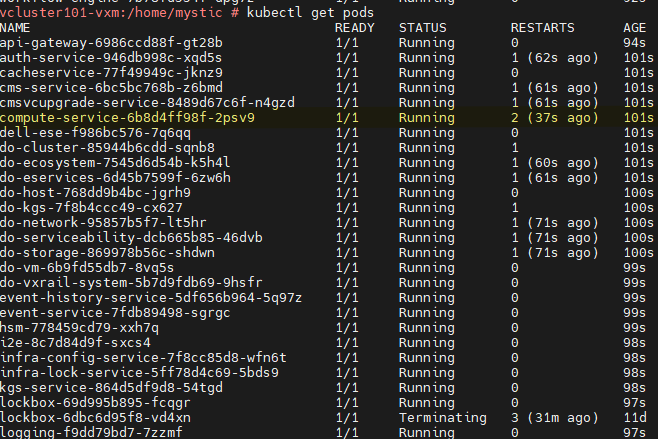This screenshot has height=439, width=658.
Task: Click pod name hsm-778459cd79-xxh7q
Action: 79,328
